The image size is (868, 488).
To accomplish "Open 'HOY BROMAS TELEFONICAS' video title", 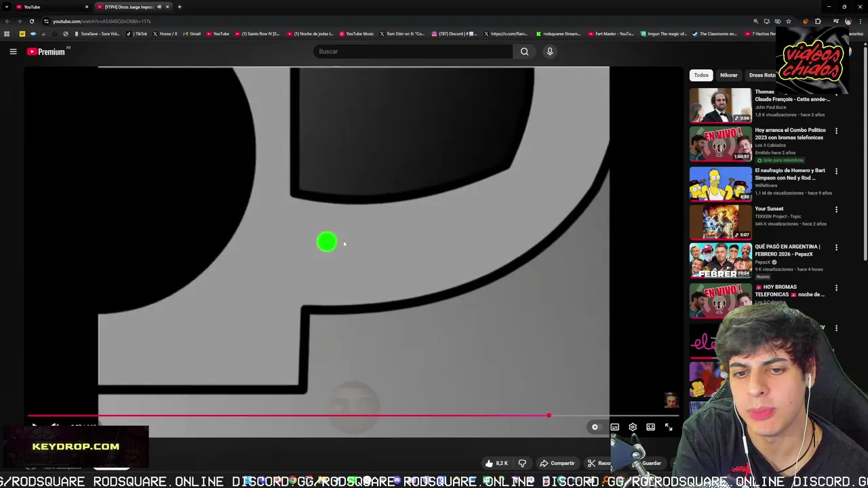I will point(790,291).
